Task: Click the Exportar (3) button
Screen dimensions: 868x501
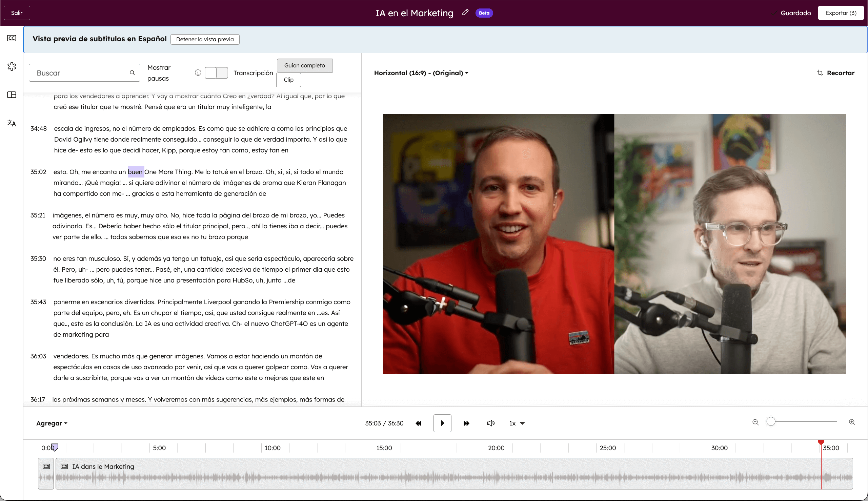Action: point(841,13)
